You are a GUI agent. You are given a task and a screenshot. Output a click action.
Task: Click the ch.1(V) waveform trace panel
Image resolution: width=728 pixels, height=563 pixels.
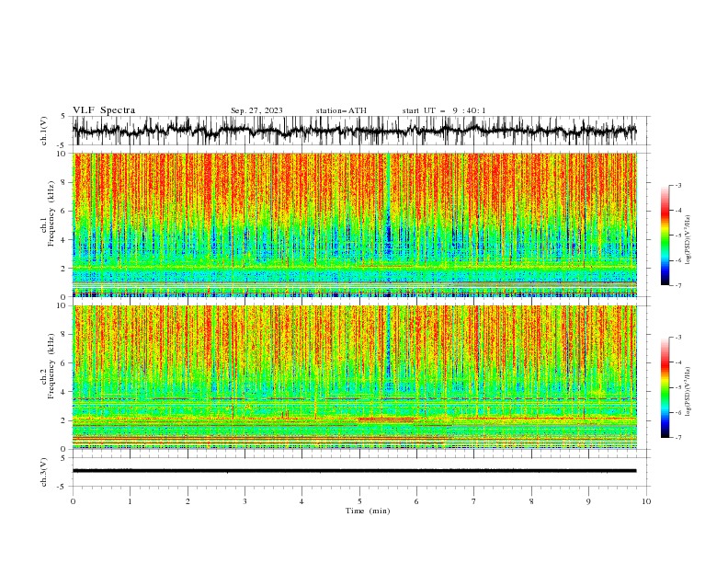355,131
